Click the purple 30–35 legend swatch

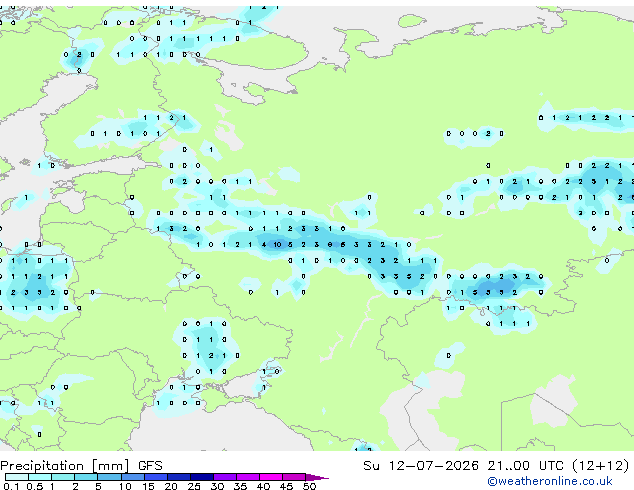tap(225, 477)
